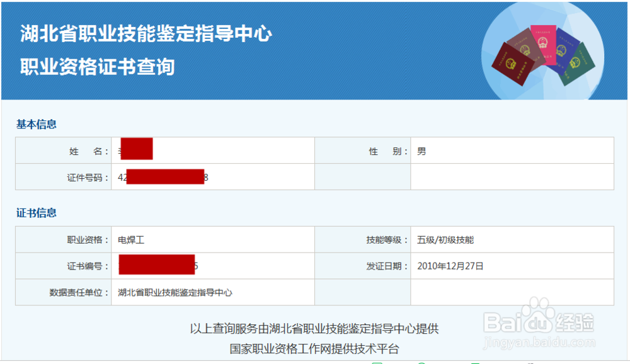The image size is (630, 364).
Task: Click the 发证日期 label
Action: pos(387,266)
